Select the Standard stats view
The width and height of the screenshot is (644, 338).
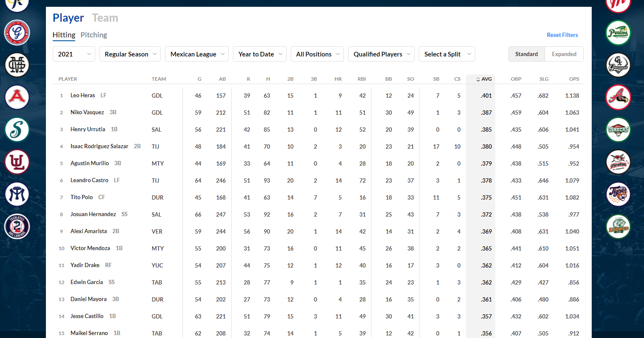pyautogui.click(x=526, y=54)
